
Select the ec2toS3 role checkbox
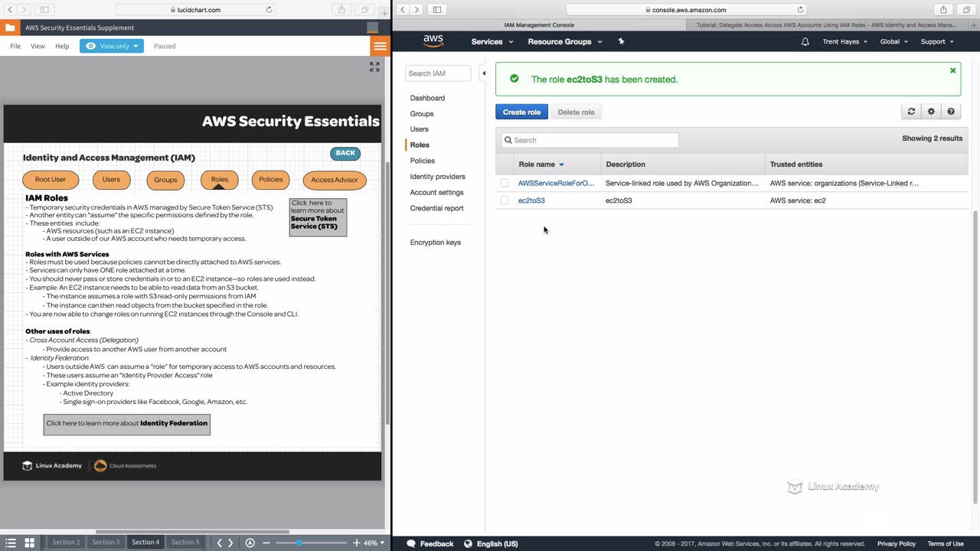(x=505, y=201)
